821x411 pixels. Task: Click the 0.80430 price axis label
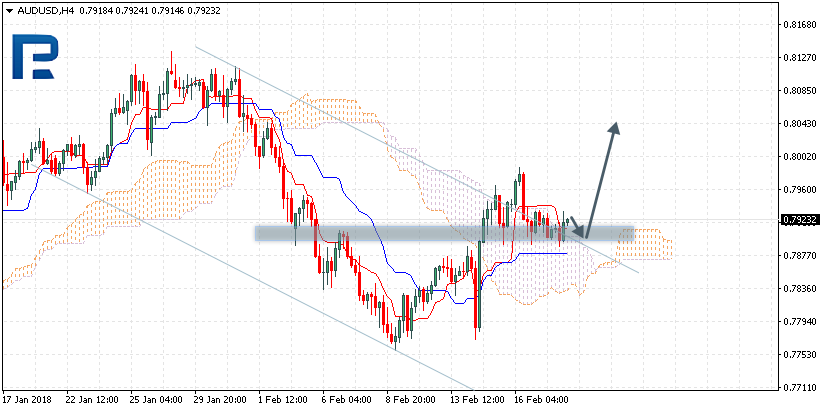[798, 124]
